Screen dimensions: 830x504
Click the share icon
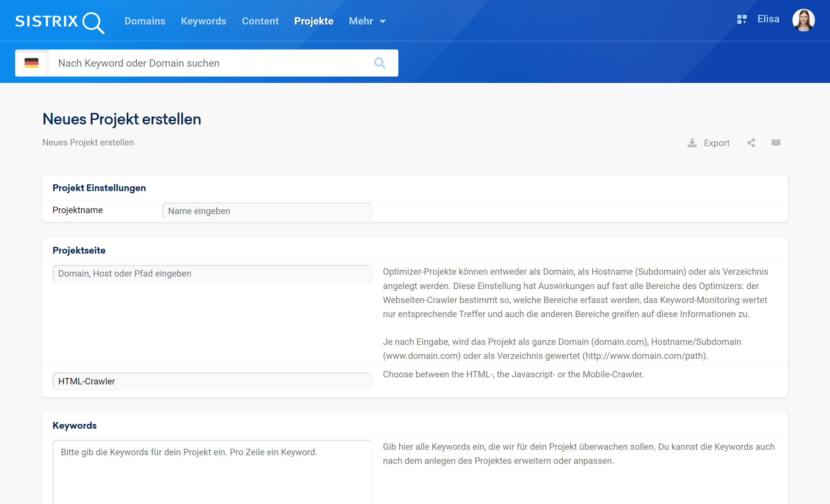(751, 143)
